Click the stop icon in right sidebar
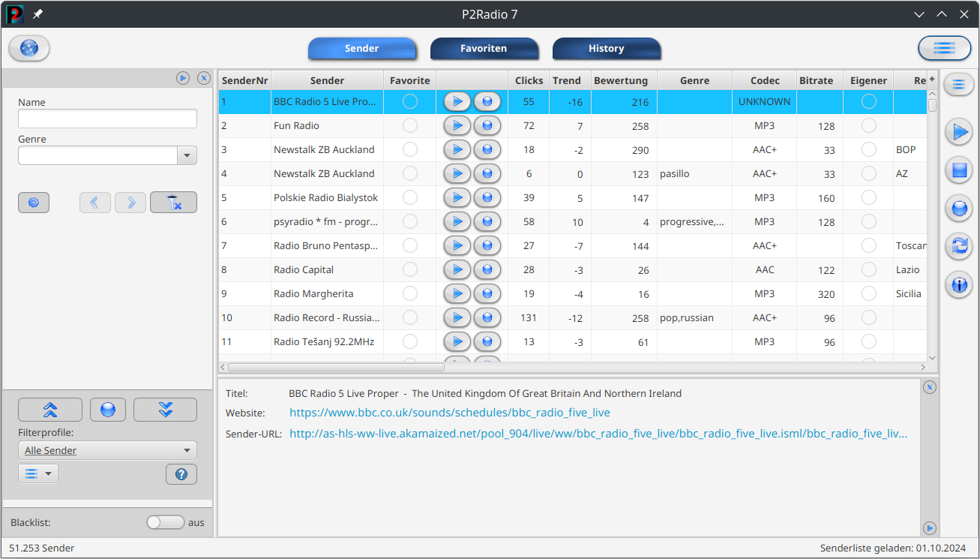This screenshot has width=980, height=559. (x=959, y=170)
